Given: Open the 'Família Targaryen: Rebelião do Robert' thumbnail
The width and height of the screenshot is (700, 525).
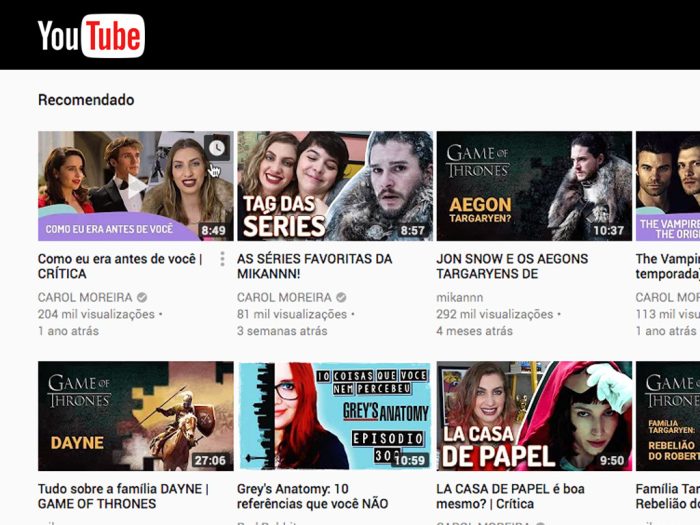Looking at the screenshot, I should pos(668,416).
